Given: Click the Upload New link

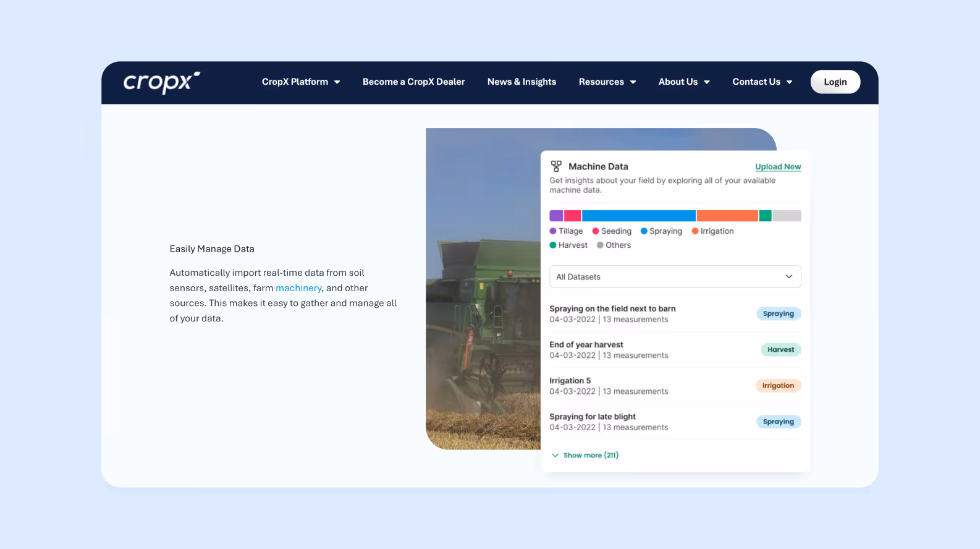Looking at the screenshot, I should (778, 167).
